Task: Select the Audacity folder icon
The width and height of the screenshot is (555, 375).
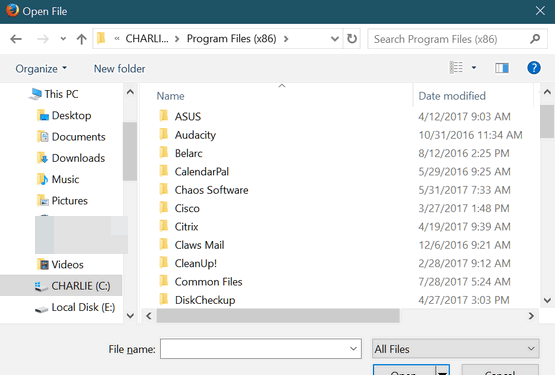Action: point(164,134)
